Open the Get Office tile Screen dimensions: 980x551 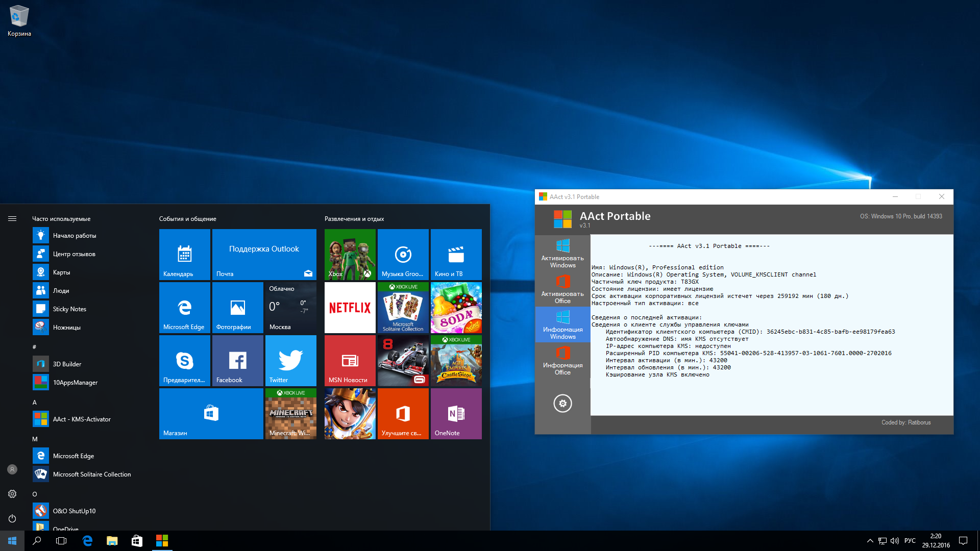(x=403, y=414)
